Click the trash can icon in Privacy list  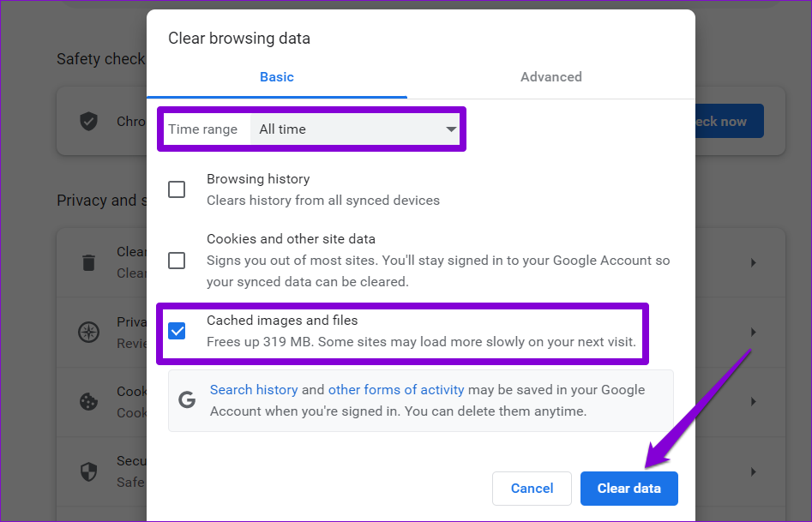tap(88, 262)
